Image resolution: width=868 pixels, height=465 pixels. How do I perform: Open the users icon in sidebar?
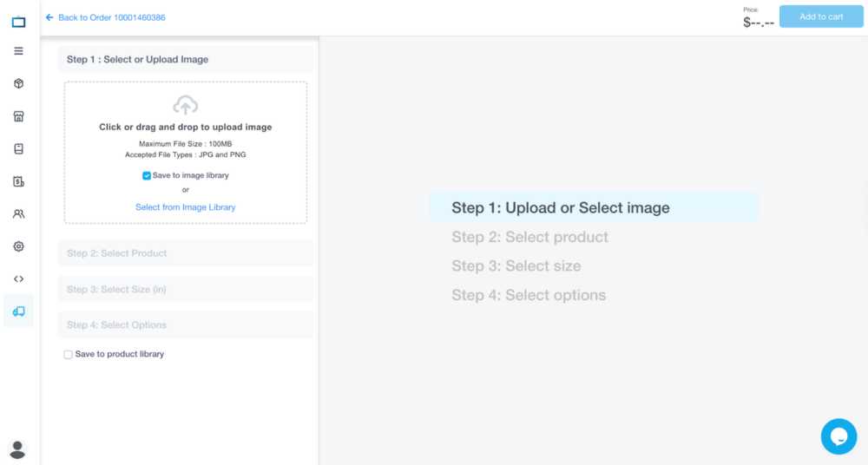coord(18,213)
